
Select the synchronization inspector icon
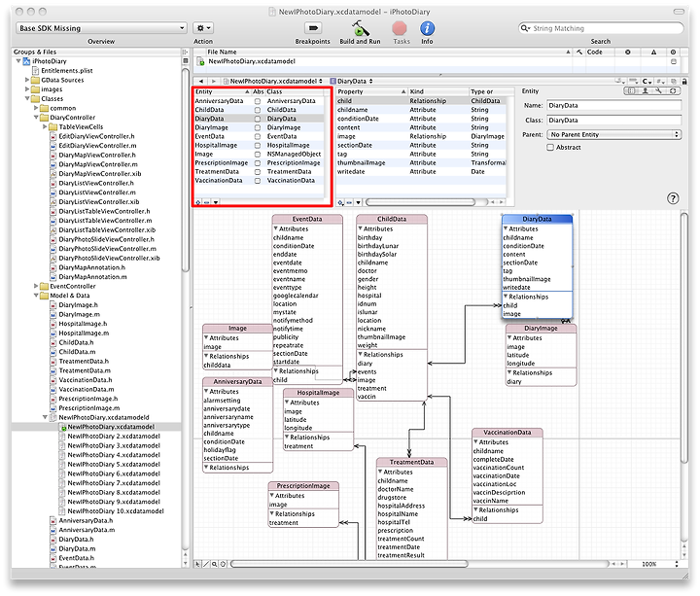pos(673,91)
